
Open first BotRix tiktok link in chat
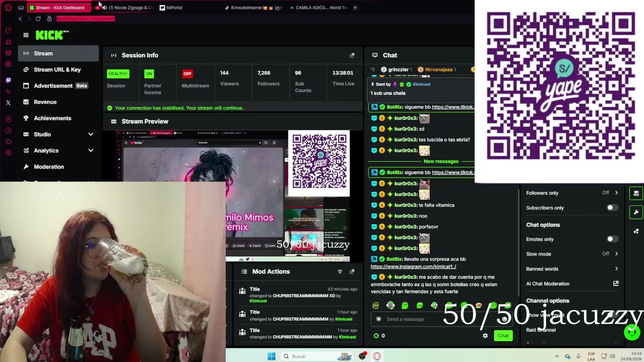coord(453,107)
